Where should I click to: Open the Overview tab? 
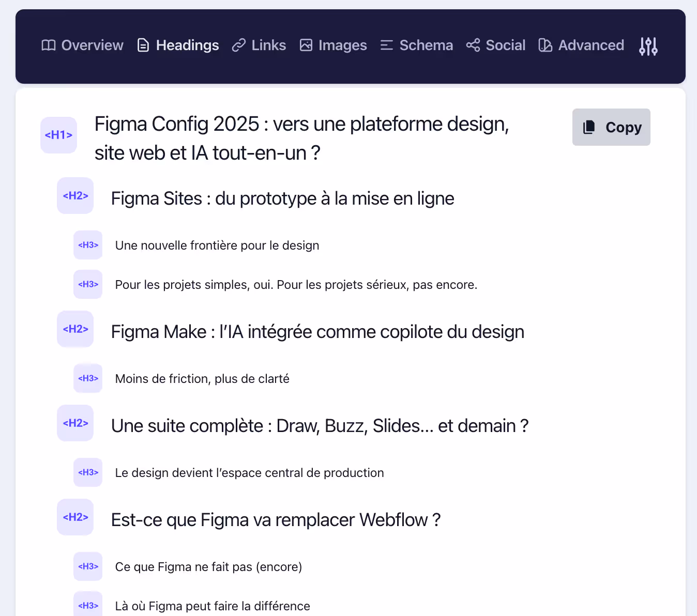click(x=82, y=45)
